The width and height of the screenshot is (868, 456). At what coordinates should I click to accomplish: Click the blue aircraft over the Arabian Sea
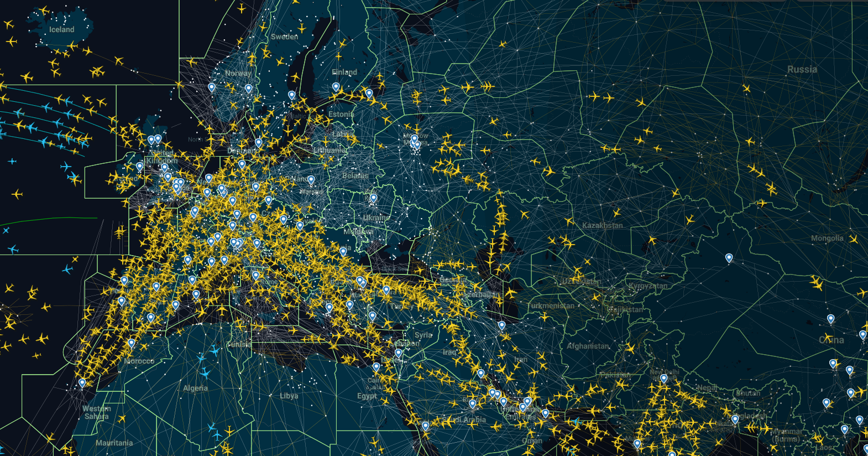point(576,422)
